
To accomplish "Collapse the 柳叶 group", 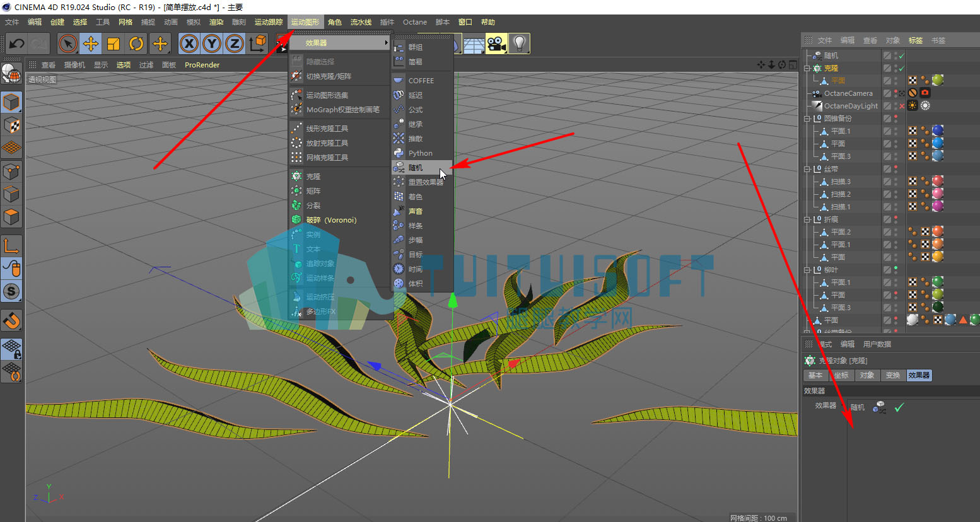I will (x=807, y=270).
